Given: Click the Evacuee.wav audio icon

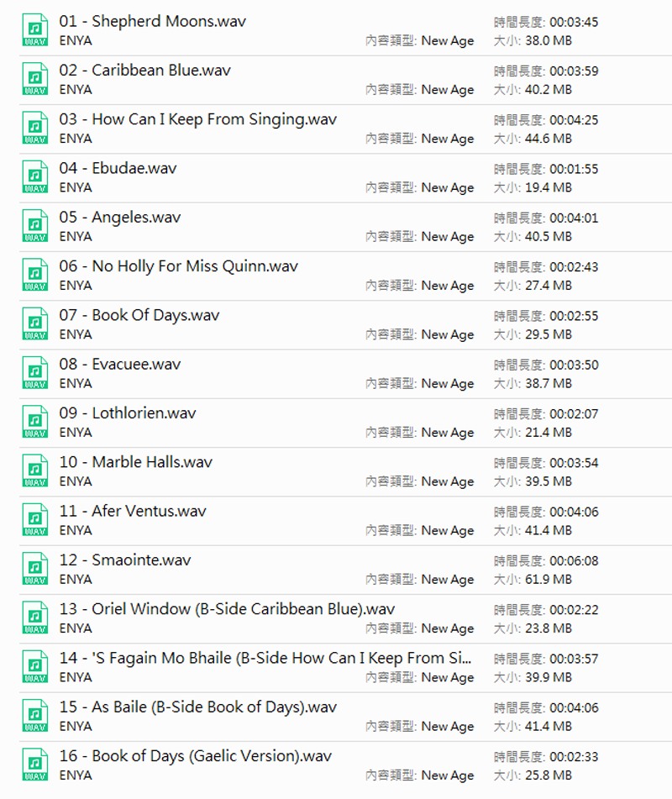Looking at the screenshot, I should [x=35, y=373].
